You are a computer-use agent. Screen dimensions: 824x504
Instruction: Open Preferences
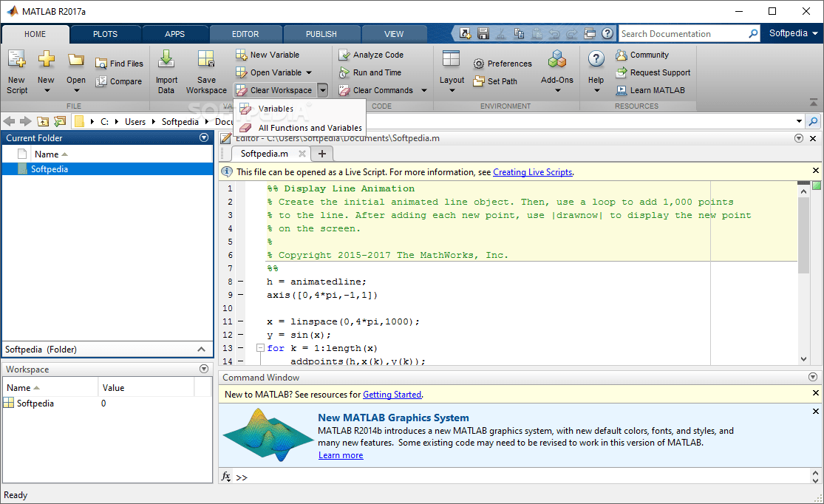pos(503,64)
